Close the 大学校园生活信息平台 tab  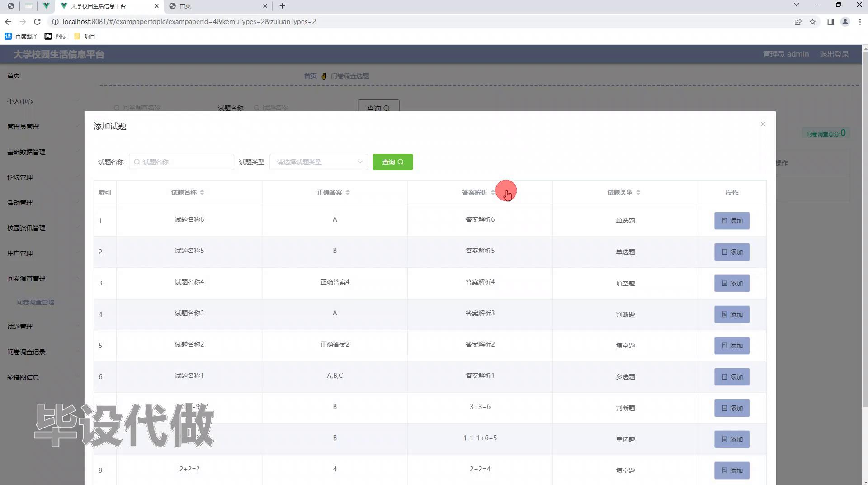pyautogui.click(x=156, y=6)
